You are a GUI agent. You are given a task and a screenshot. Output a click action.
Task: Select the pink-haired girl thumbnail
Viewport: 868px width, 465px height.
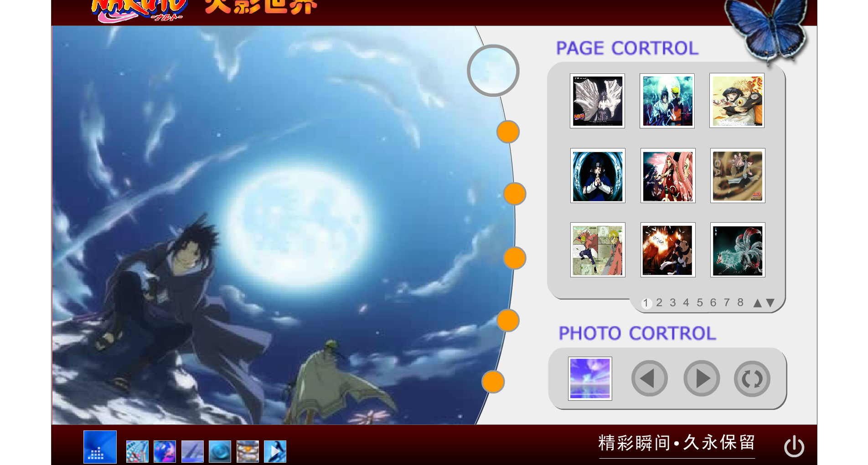tap(668, 175)
